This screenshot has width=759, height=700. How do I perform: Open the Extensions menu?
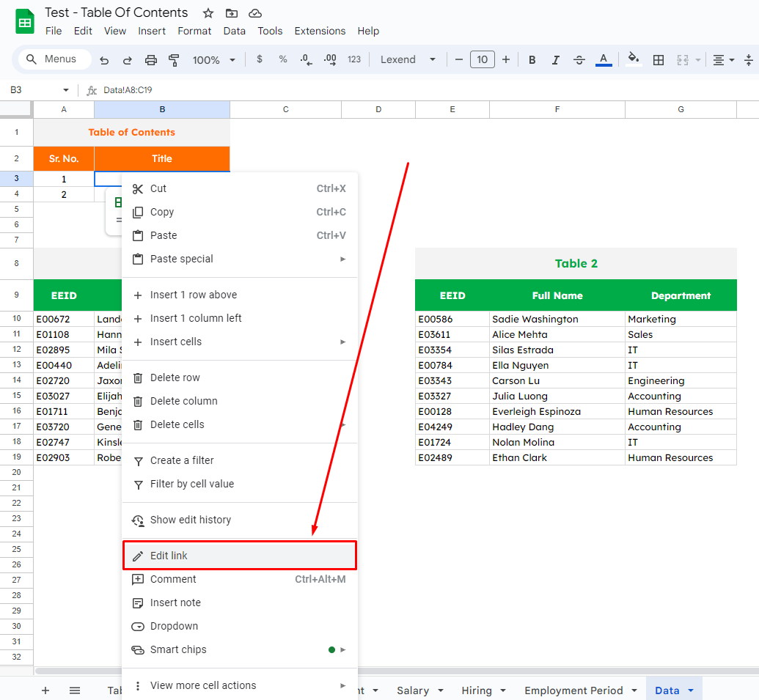coord(320,31)
